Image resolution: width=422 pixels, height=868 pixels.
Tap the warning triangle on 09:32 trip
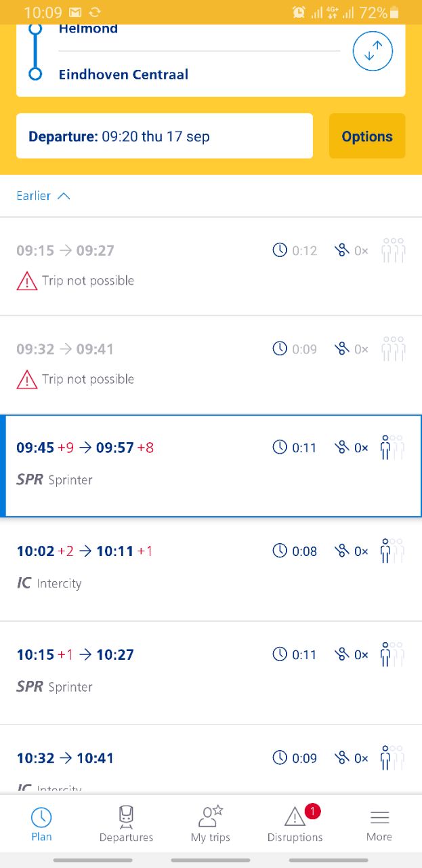click(27, 379)
